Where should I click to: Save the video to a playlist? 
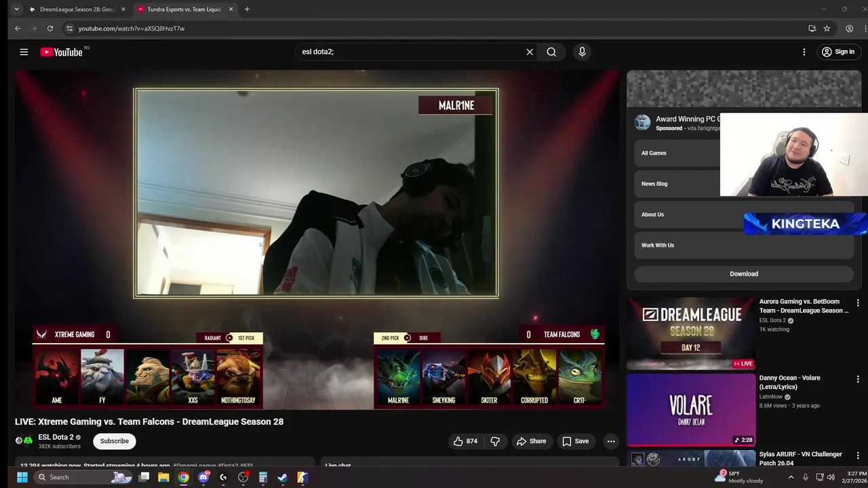pyautogui.click(x=575, y=441)
